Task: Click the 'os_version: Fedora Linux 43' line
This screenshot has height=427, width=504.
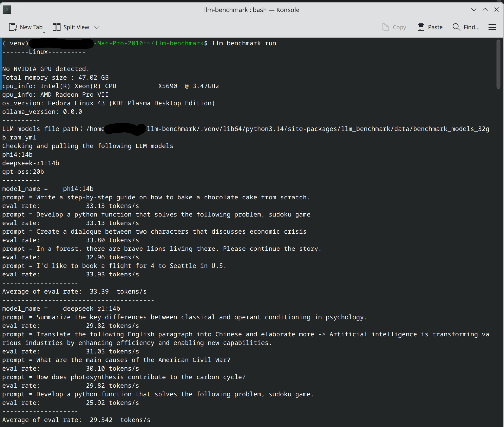Action: coord(108,103)
